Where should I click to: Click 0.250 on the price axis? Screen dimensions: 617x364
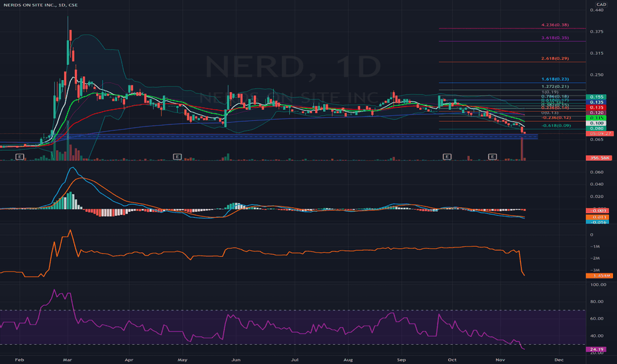596,75
